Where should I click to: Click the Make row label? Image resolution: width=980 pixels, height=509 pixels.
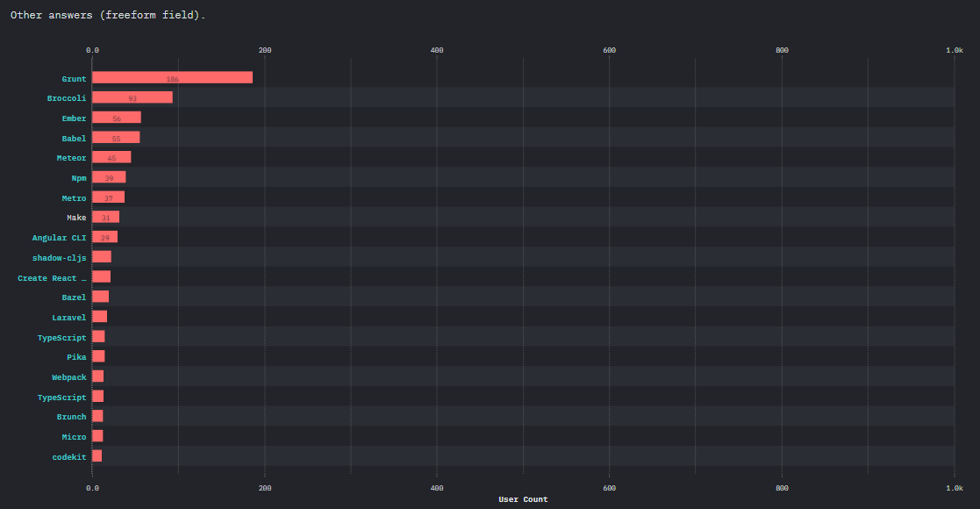[x=76, y=218]
